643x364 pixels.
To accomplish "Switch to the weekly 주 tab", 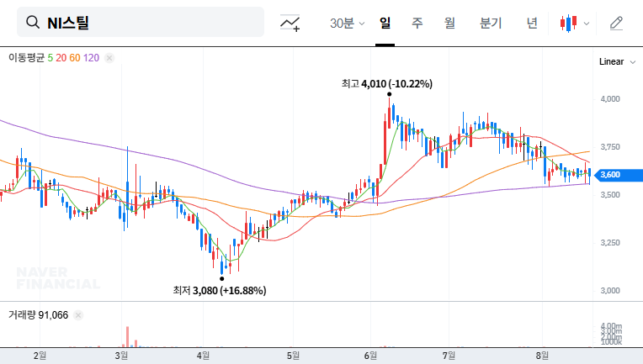I will [x=417, y=23].
